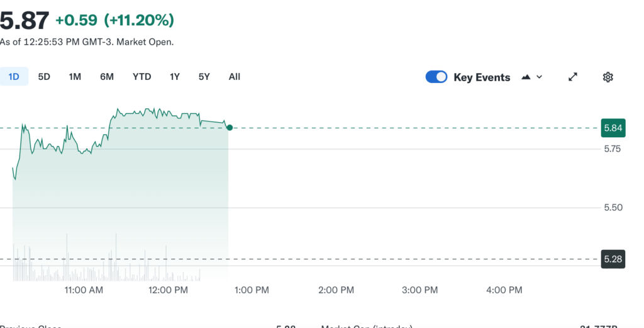
Task: Select the All time range
Action: pyautogui.click(x=235, y=77)
